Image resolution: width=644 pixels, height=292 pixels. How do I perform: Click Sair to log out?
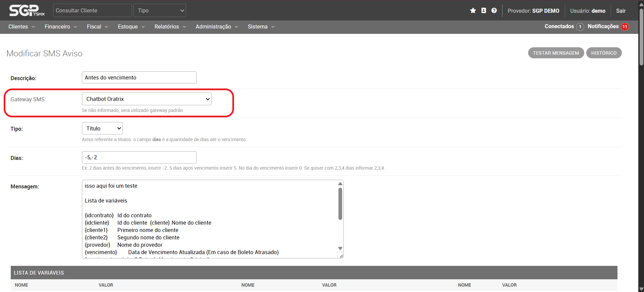620,11
